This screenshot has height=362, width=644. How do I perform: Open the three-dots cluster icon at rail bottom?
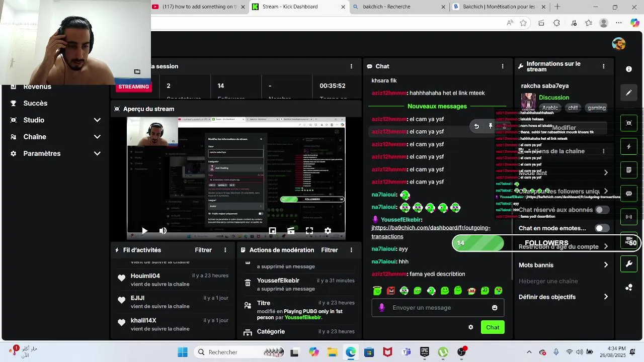[x=629, y=287]
